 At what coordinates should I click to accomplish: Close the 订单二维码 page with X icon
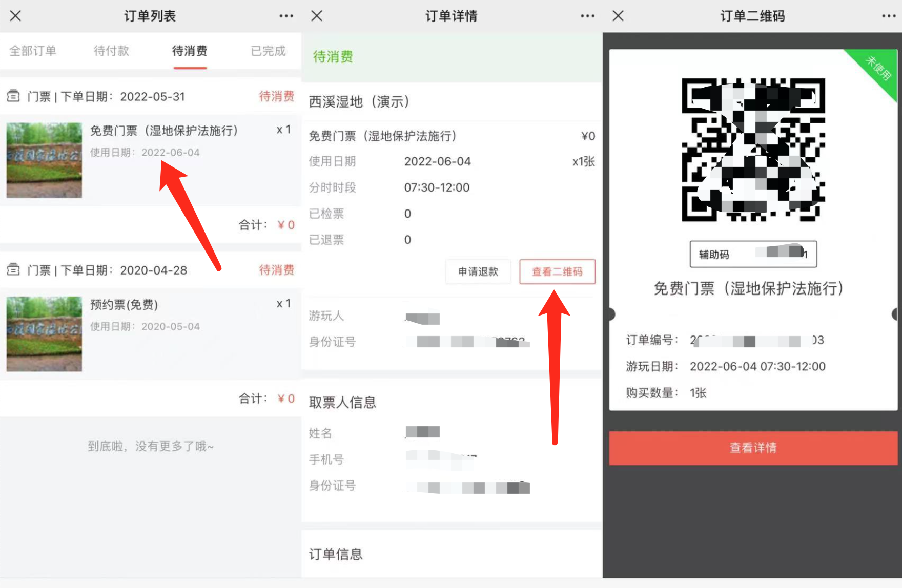click(618, 16)
